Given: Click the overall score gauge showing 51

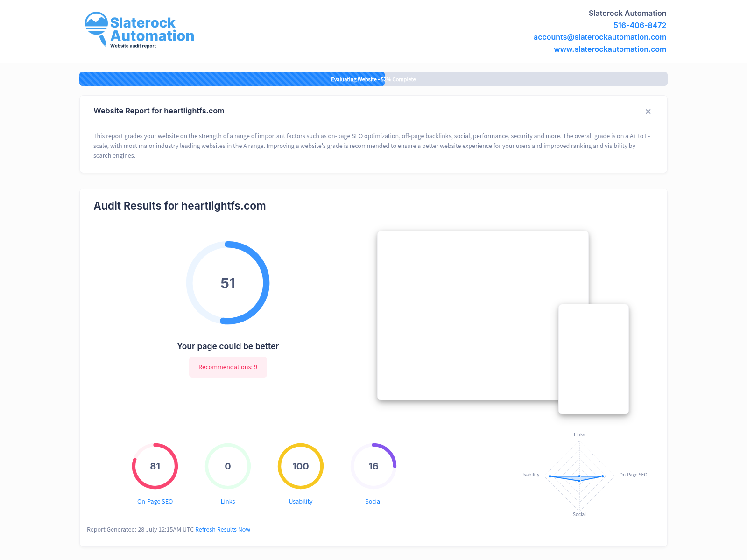Looking at the screenshot, I should (x=228, y=283).
